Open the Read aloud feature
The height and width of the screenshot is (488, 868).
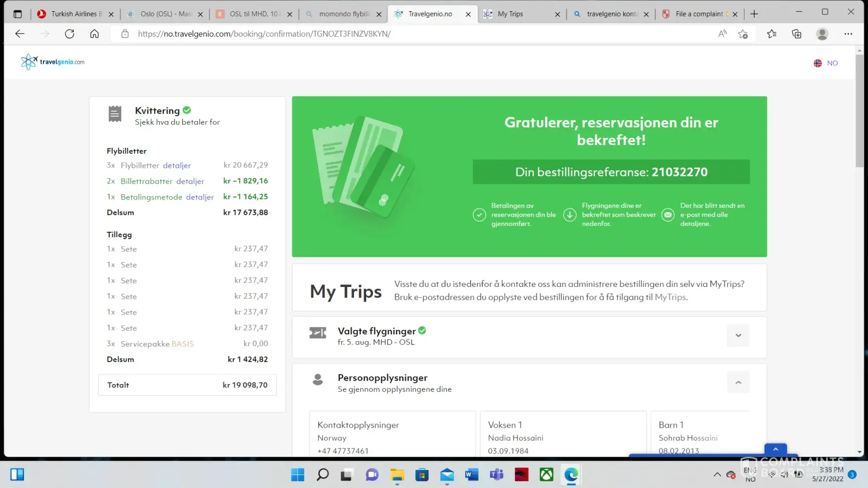tap(723, 34)
